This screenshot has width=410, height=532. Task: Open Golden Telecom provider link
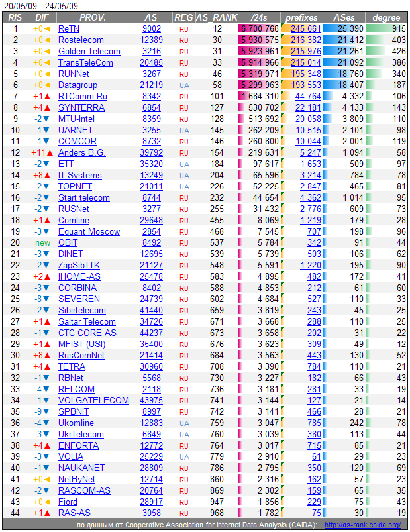point(89,51)
